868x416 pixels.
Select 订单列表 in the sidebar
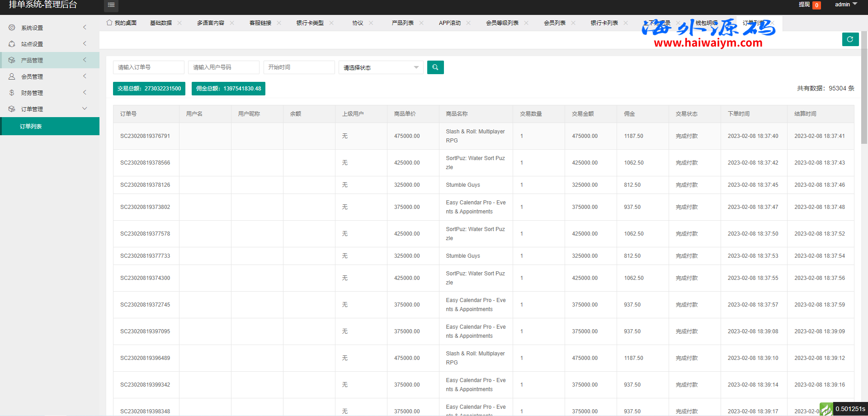pos(31,126)
